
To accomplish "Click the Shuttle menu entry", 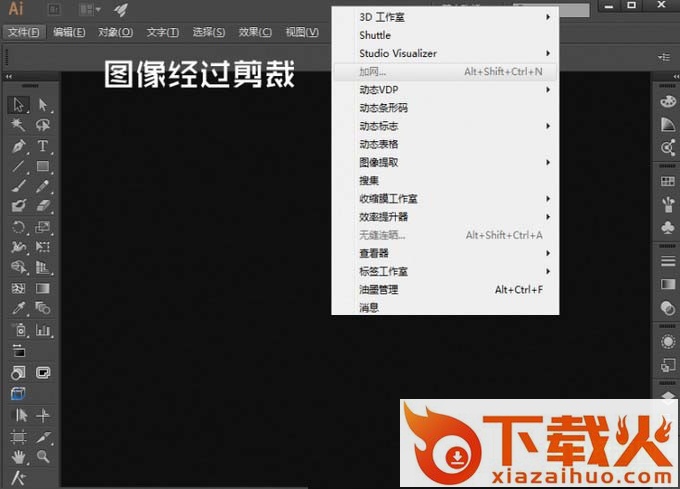I will (x=375, y=35).
